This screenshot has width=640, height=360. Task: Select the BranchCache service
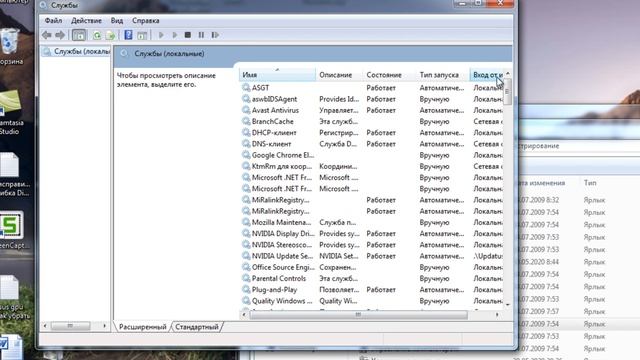click(273, 122)
